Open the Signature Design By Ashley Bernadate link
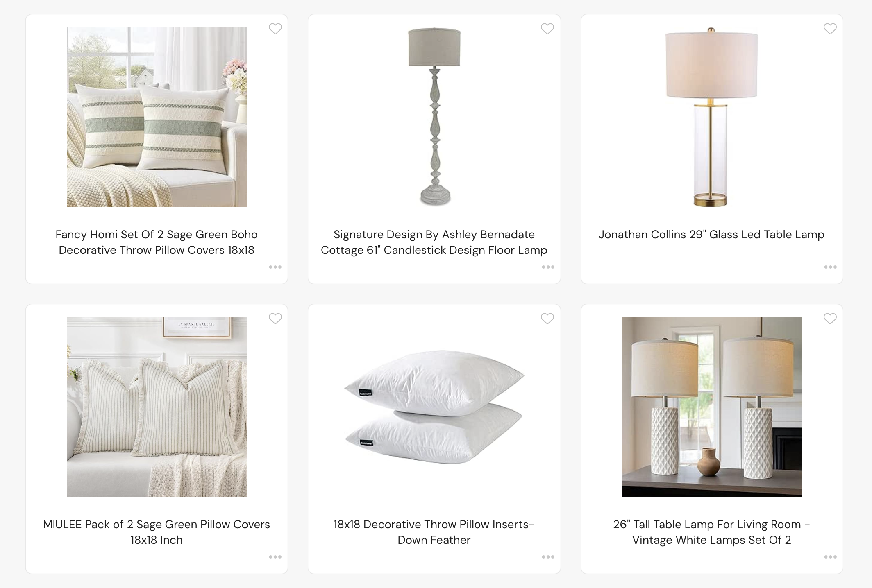 434,242
